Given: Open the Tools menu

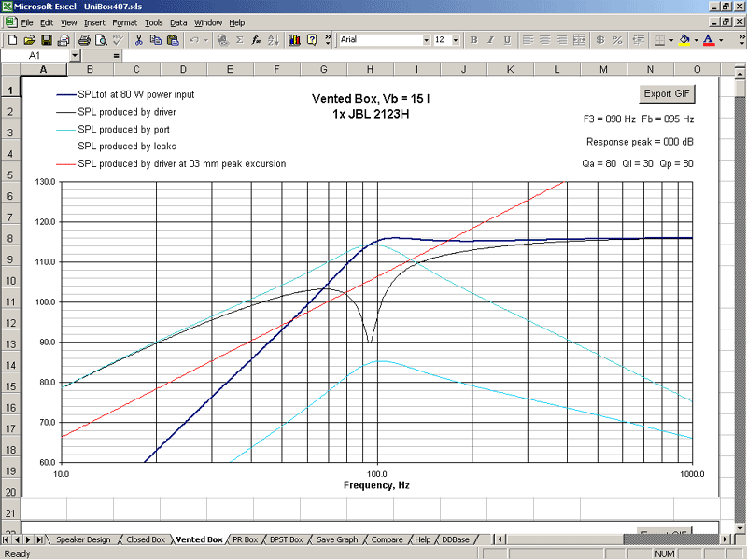Looking at the screenshot, I should [153, 22].
